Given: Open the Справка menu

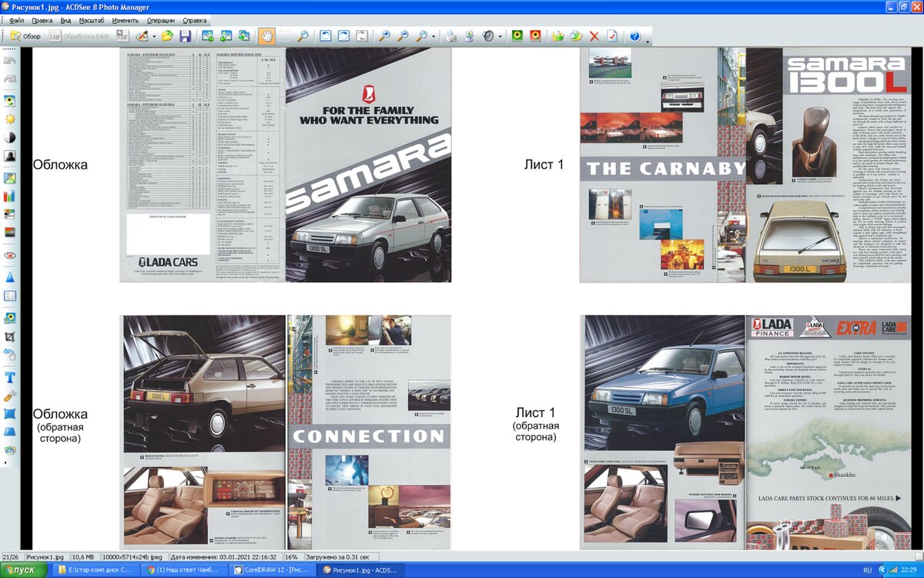Looking at the screenshot, I should point(195,20).
